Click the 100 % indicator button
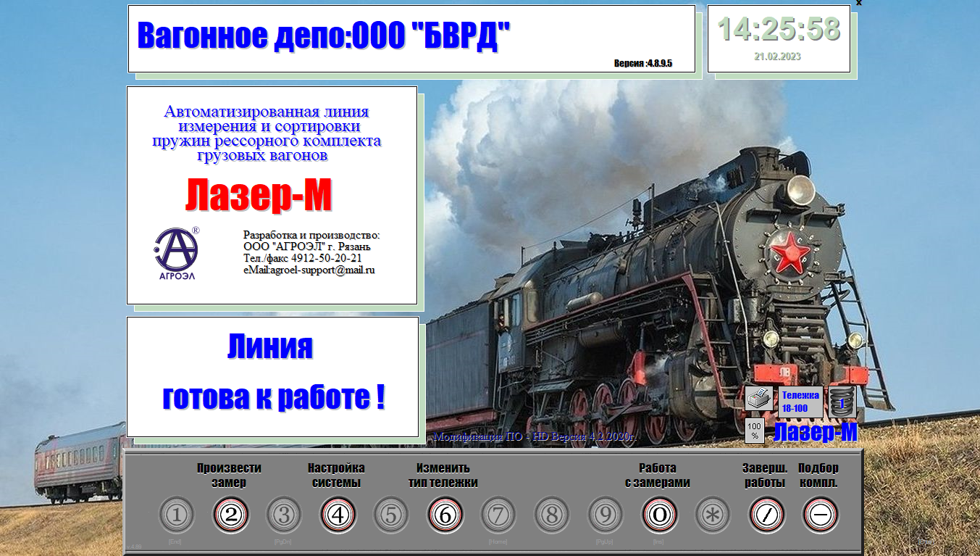 tap(755, 431)
